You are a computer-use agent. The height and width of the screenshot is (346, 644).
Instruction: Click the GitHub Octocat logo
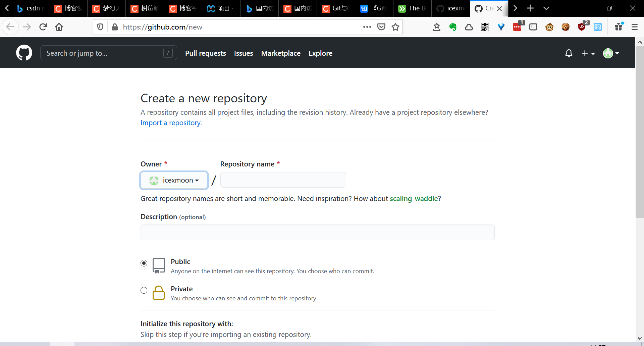coord(24,53)
